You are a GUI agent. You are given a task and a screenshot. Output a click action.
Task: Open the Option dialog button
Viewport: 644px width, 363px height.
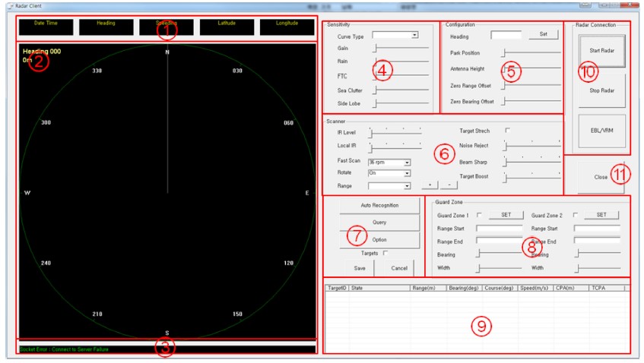379,239
